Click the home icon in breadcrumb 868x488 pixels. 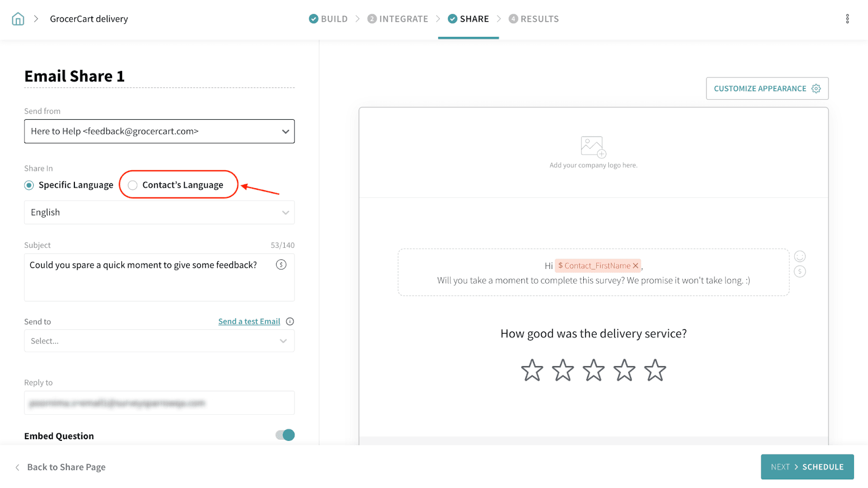(18, 19)
